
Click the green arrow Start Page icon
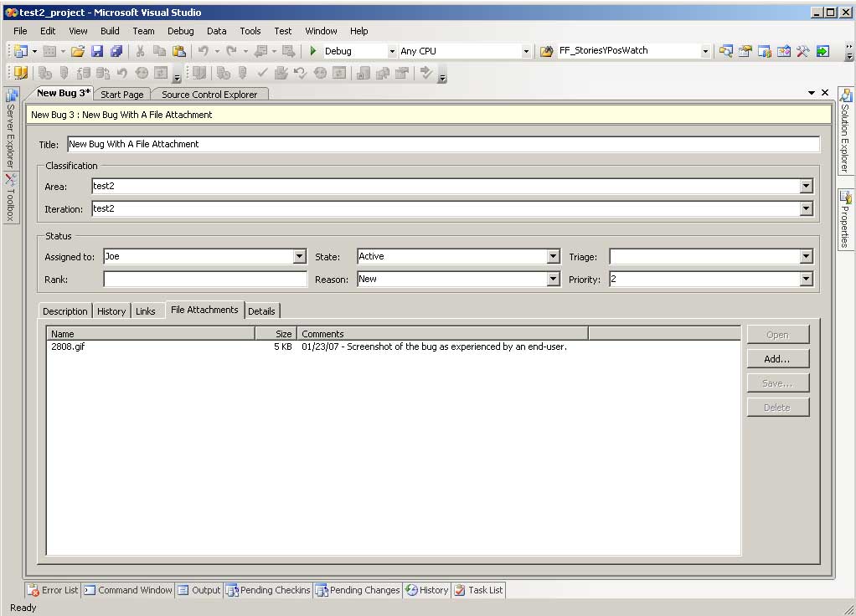pyautogui.click(x=822, y=51)
